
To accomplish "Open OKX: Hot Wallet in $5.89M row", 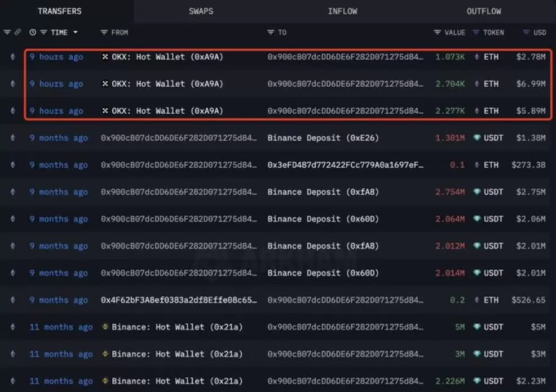I will (x=167, y=111).
